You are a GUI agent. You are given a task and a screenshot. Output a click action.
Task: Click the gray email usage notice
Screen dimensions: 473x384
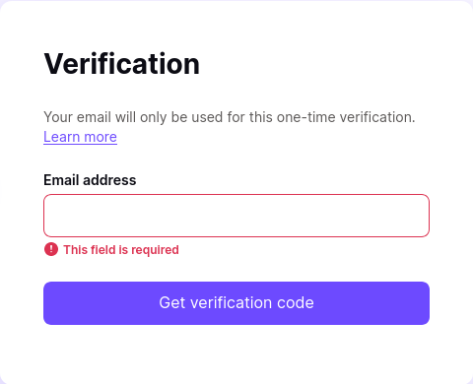coord(229,117)
